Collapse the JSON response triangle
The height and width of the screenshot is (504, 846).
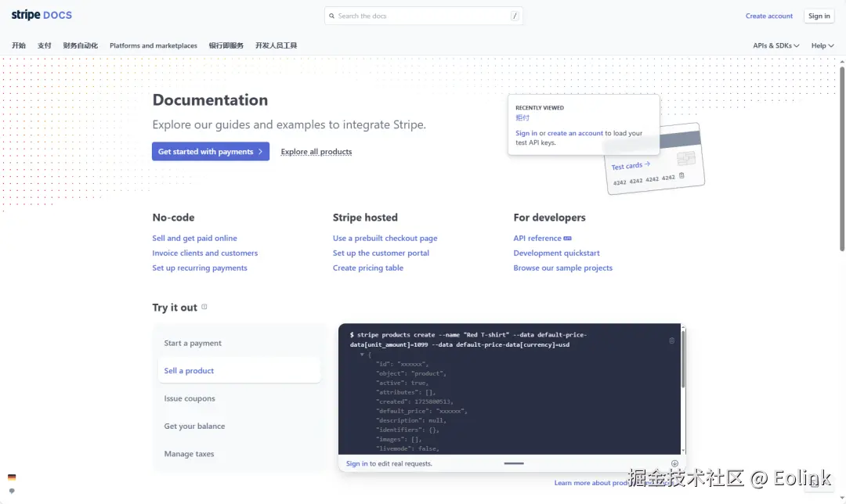[x=361, y=355]
